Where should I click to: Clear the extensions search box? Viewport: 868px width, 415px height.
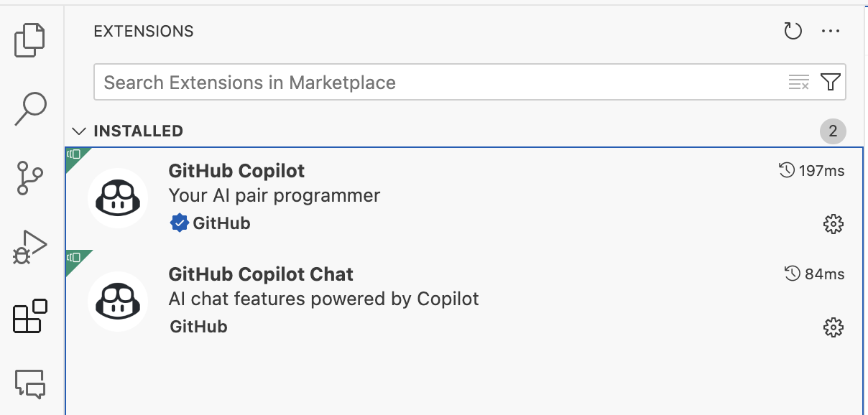(x=798, y=82)
